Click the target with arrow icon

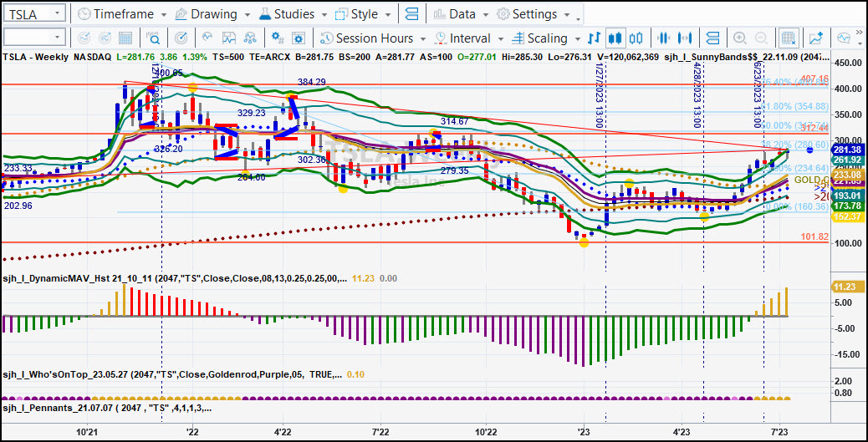coord(181,38)
